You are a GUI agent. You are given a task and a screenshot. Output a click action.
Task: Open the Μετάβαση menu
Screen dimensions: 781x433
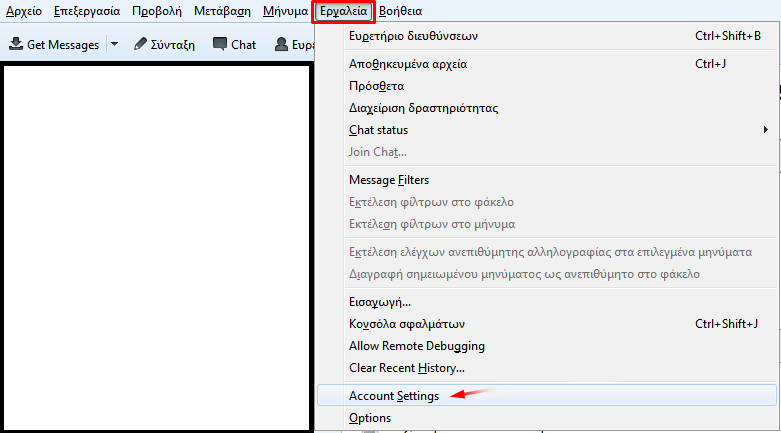[222, 11]
